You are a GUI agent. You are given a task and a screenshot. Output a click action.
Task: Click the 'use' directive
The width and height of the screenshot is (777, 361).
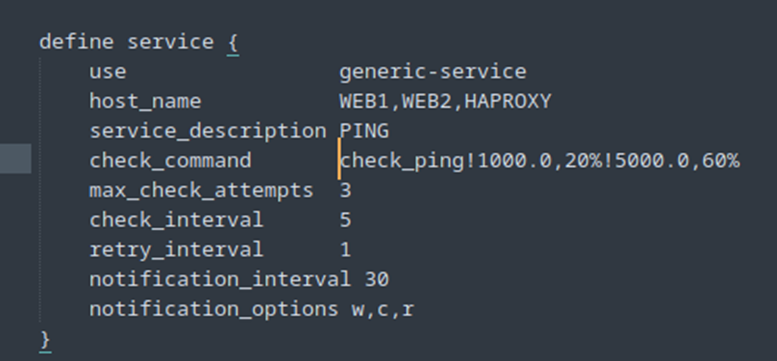108,72
